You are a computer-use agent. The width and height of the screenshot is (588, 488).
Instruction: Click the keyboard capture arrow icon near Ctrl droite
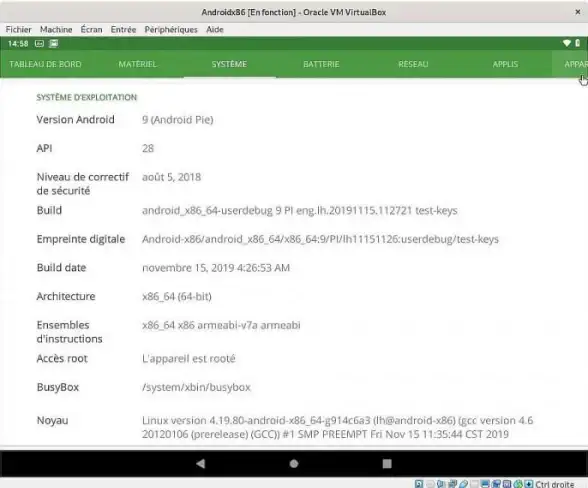529,484
